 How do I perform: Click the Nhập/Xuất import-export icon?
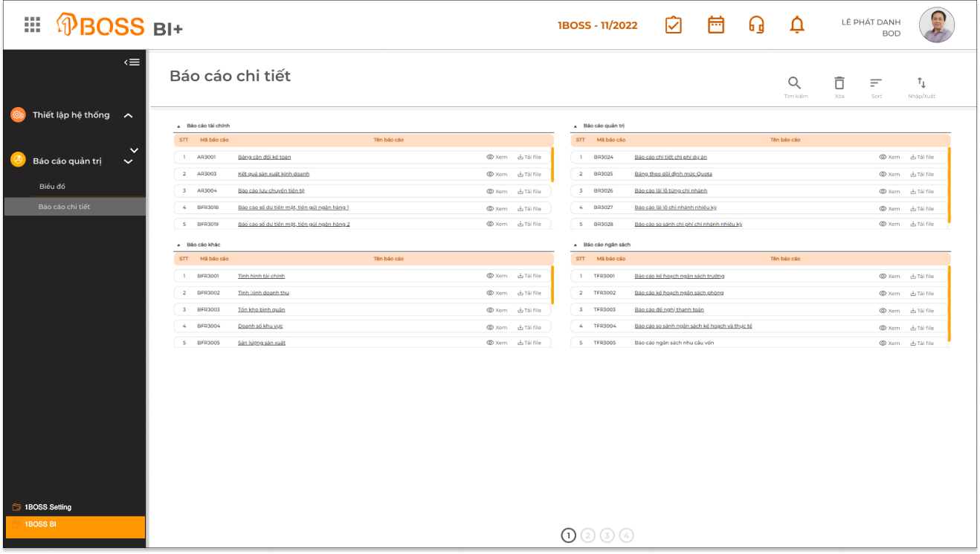921,83
